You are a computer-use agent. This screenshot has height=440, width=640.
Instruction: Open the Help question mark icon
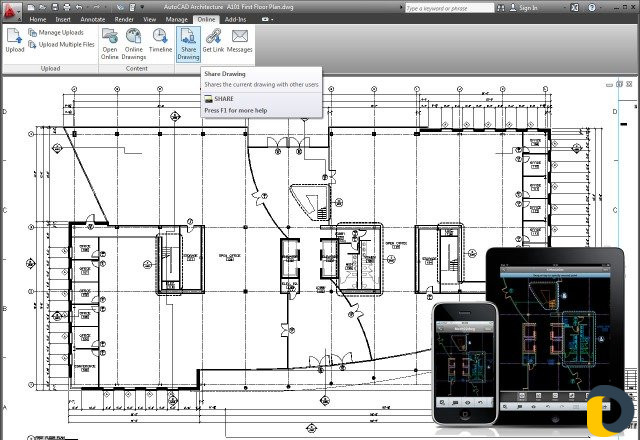pyautogui.click(x=592, y=7)
